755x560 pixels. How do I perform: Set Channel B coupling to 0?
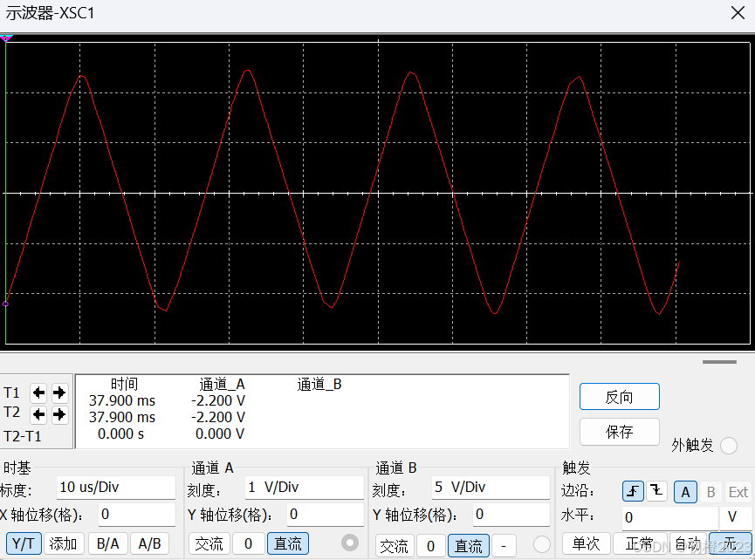[430, 545]
